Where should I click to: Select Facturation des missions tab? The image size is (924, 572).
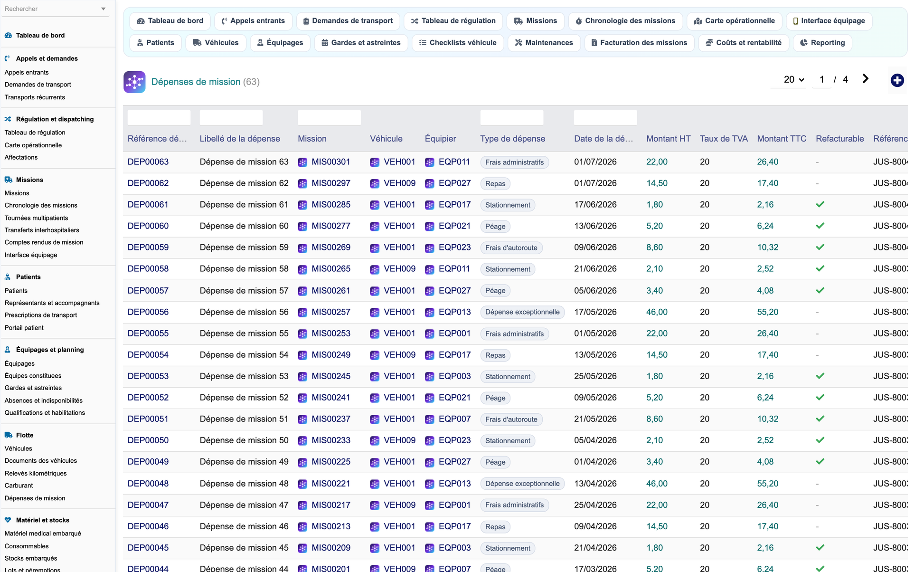[639, 43]
